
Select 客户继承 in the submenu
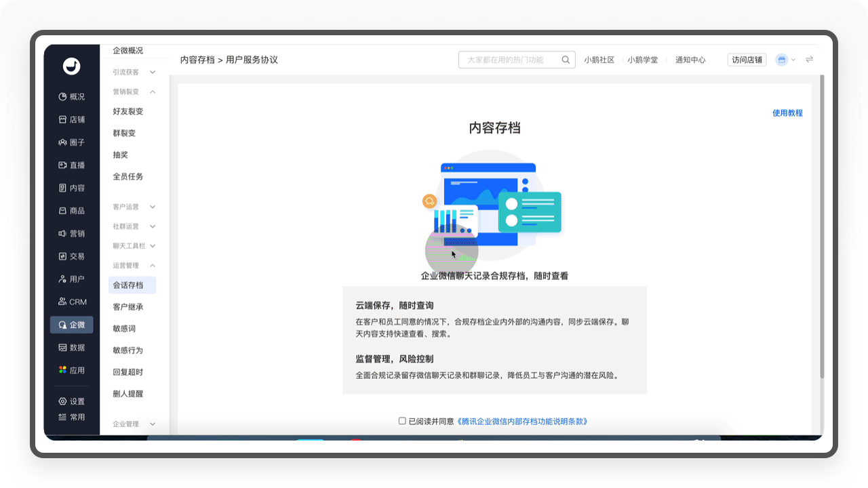[128, 307]
